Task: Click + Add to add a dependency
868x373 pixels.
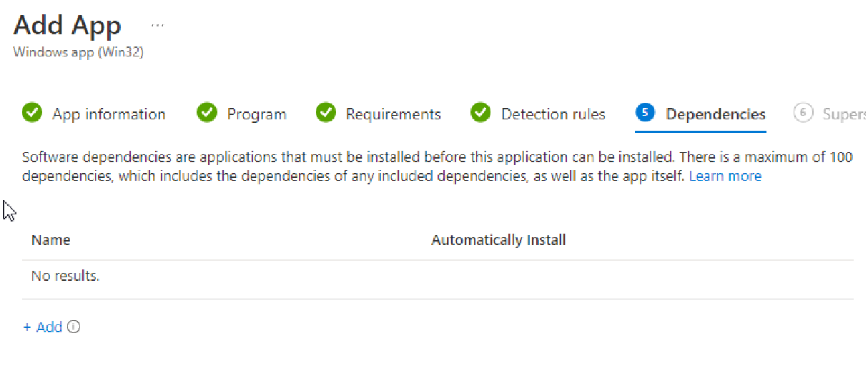Action: 43,327
